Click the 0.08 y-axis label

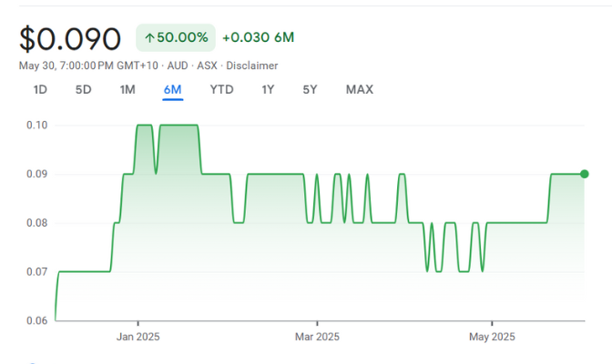tap(37, 223)
